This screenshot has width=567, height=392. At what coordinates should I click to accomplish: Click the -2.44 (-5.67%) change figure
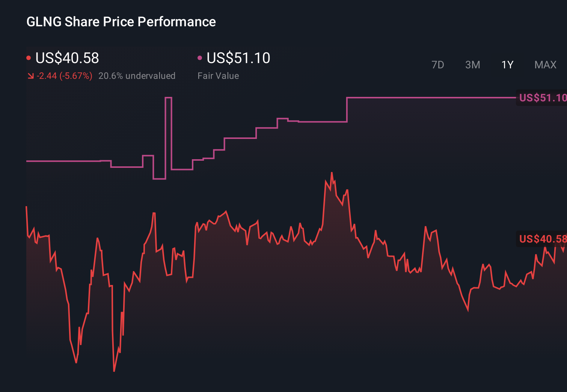pyautogui.click(x=65, y=76)
